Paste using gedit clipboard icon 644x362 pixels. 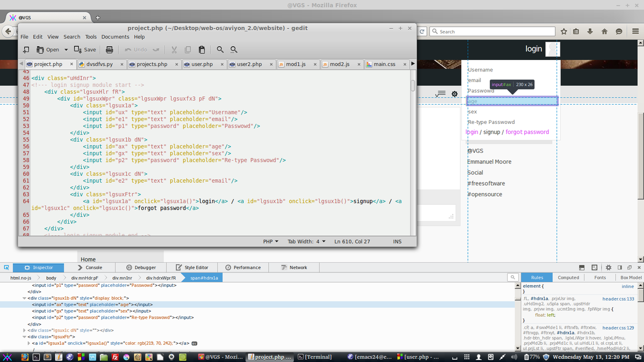202,49
